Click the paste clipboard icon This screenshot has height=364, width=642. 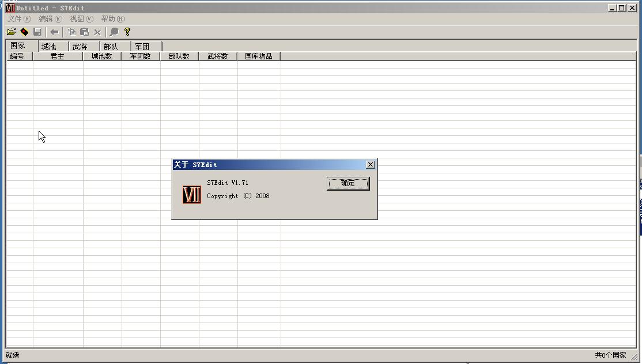[x=84, y=32]
